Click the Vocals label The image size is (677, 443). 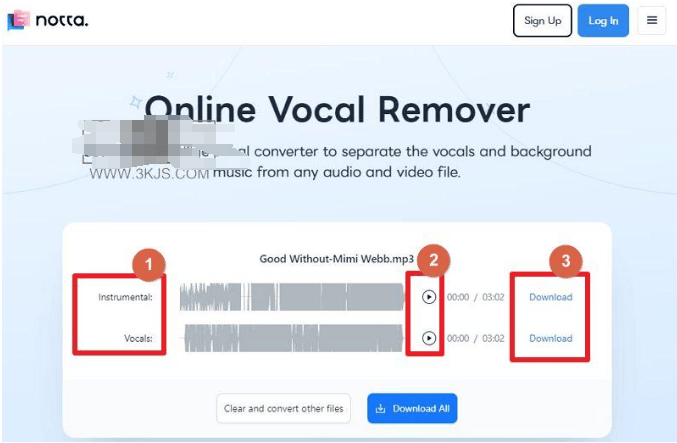(x=138, y=338)
